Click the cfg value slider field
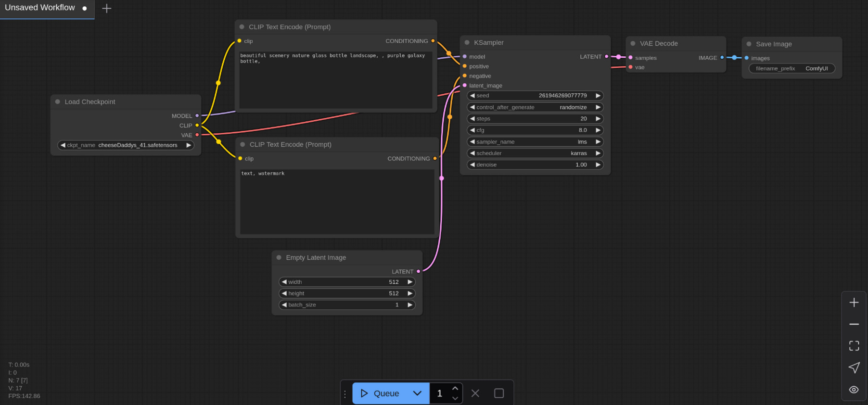This screenshot has width=868, height=405. 535,130
